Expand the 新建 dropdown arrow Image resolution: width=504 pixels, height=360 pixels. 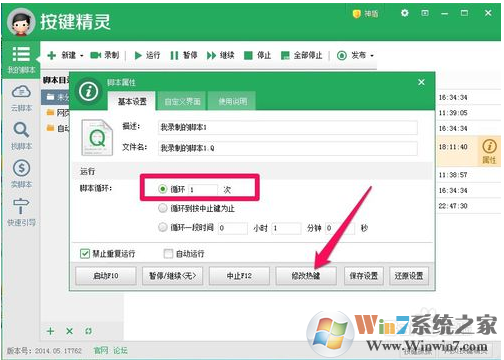click(x=82, y=56)
